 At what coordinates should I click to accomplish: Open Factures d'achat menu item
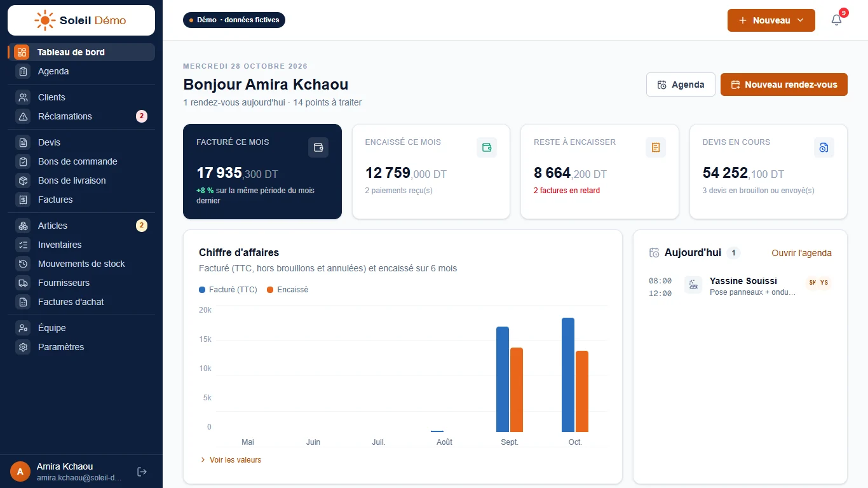point(81,302)
